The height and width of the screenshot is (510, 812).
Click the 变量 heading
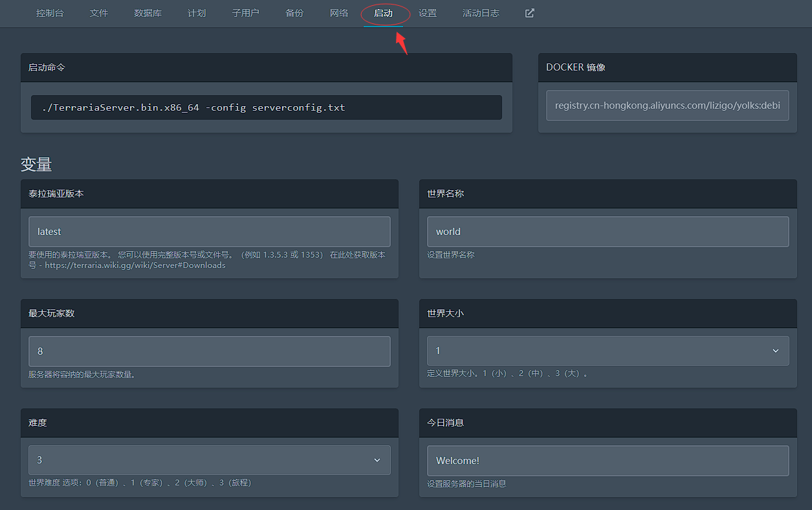tap(36, 164)
